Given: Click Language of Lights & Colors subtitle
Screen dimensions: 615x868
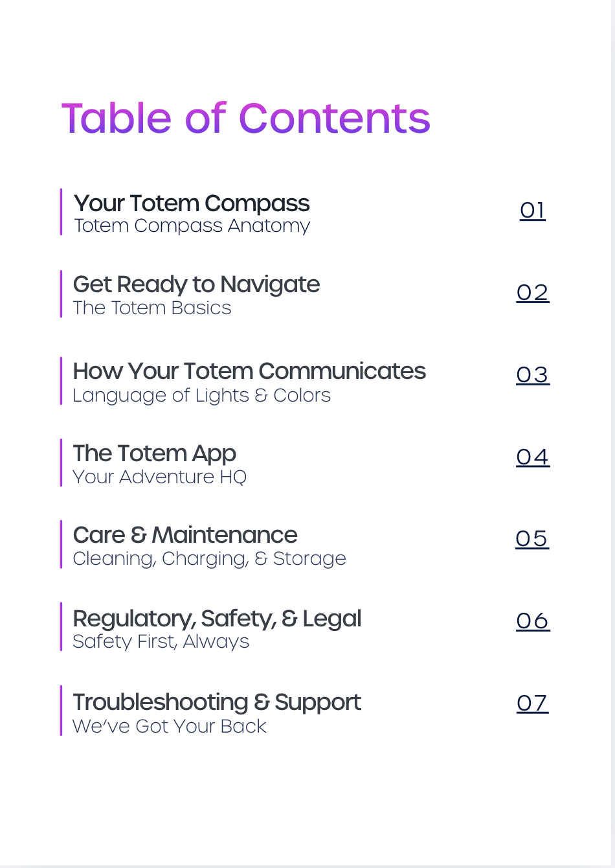Looking at the screenshot, I should [201, 395].
